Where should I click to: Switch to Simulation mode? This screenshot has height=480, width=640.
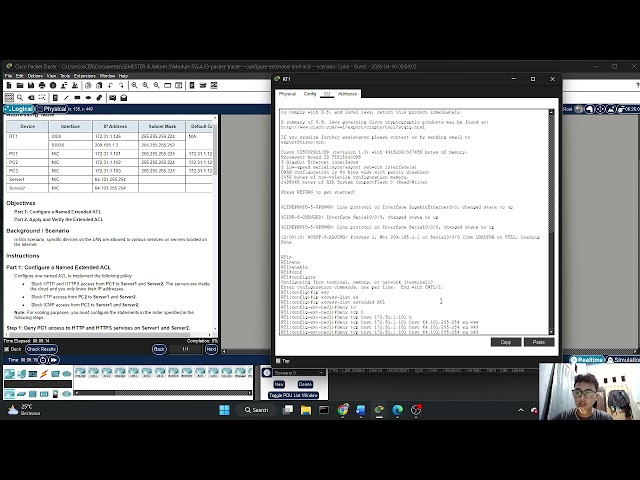coord(623,360)
